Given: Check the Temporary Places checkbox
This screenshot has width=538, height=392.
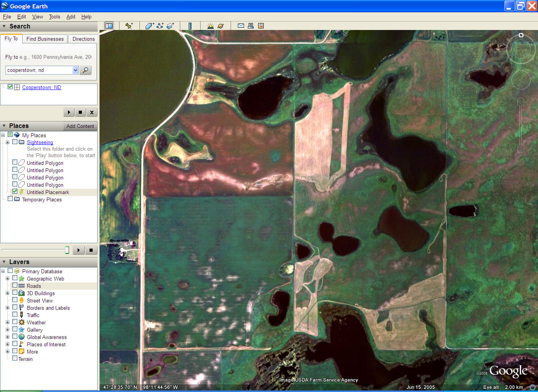Looking at the screenshot, I should coord(10,199).
